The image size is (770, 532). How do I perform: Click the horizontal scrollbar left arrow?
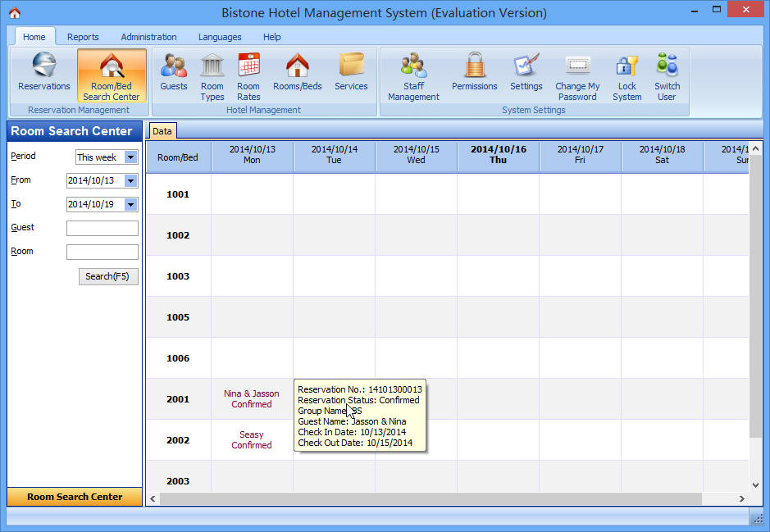click(153, 498)
